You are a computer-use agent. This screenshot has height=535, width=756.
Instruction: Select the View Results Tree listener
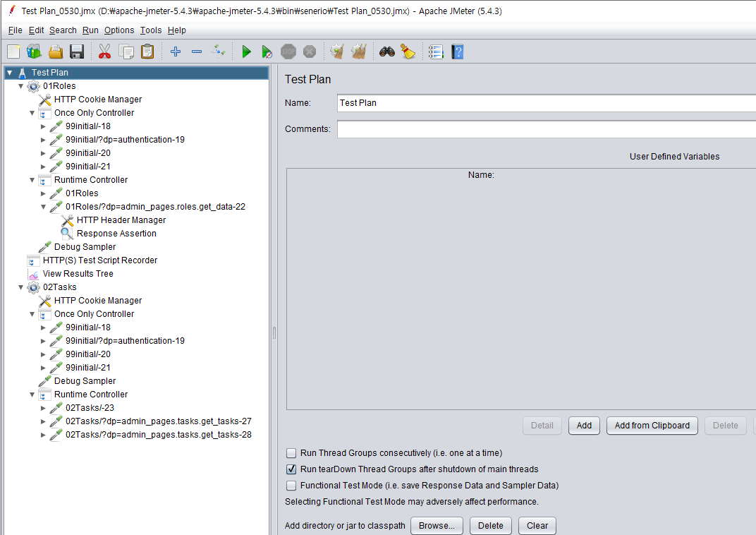[78, 274]
